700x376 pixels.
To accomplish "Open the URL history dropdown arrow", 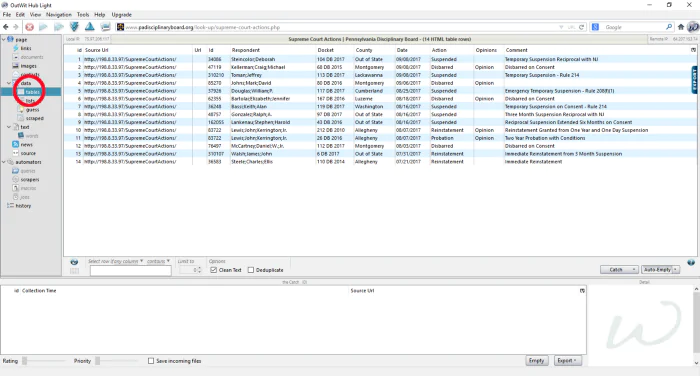I will point(561,27).
